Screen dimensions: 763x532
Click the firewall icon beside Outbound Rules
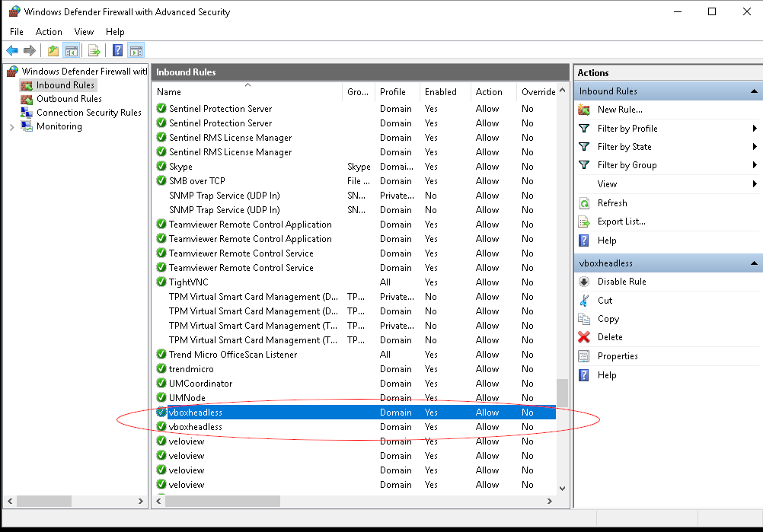point(27,99)
